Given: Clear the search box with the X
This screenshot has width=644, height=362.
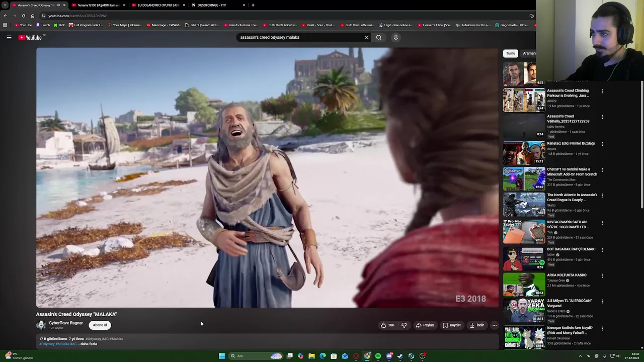Looking at the screenshot, I should [x=367, y=37].
